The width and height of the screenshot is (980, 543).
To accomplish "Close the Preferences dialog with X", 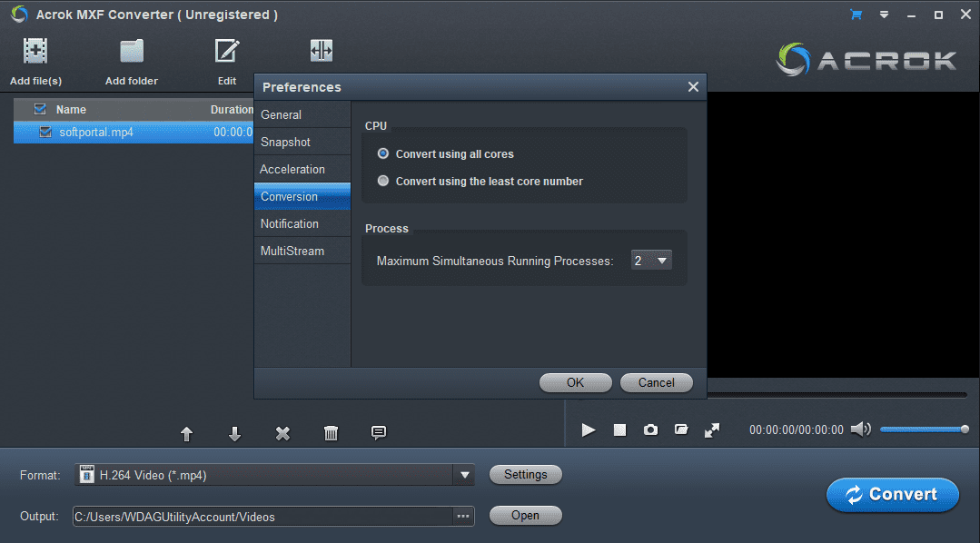I will 693,87.
